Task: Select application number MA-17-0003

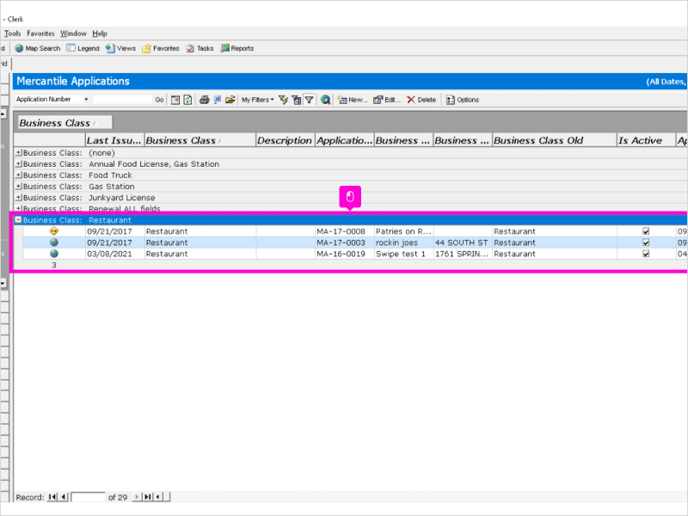Action: click(x=341, y=242)
